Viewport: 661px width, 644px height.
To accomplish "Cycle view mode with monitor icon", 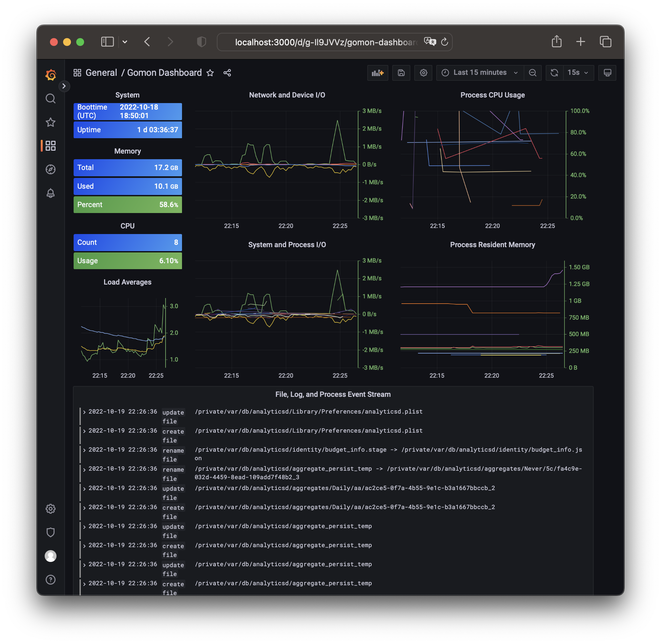I will point(607,73).
